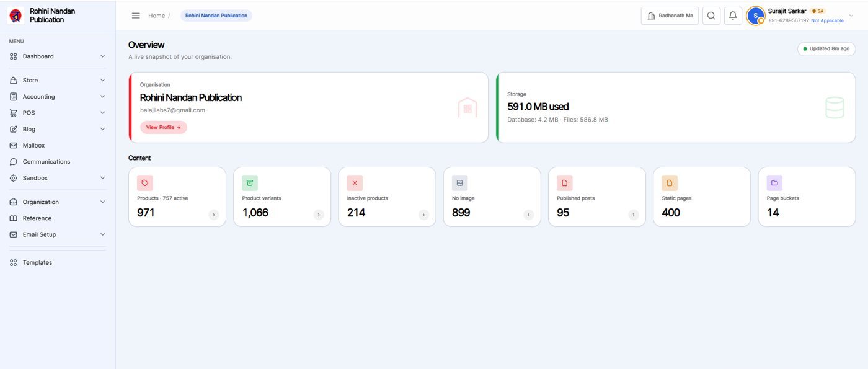Expand the Sandbox menu chevron
The height and width of the screenshot is (369, 868).
103,178
